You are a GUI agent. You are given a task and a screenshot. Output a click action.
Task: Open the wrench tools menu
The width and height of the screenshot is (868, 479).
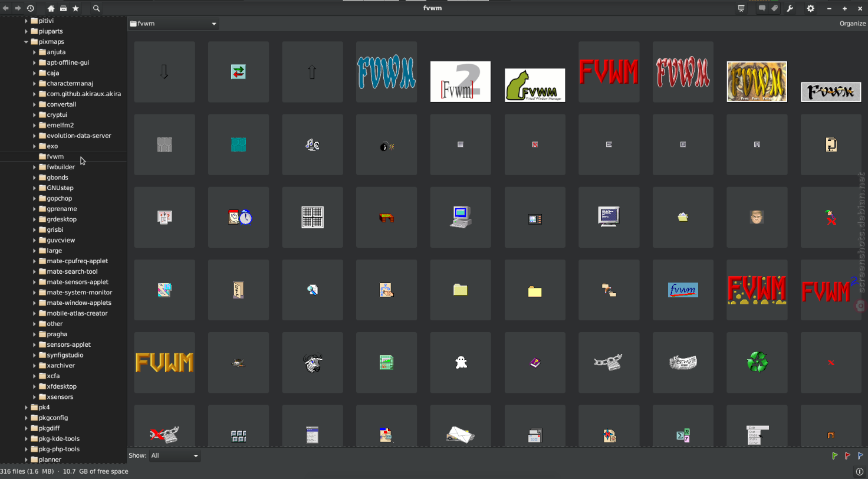[x=791, y=8]
